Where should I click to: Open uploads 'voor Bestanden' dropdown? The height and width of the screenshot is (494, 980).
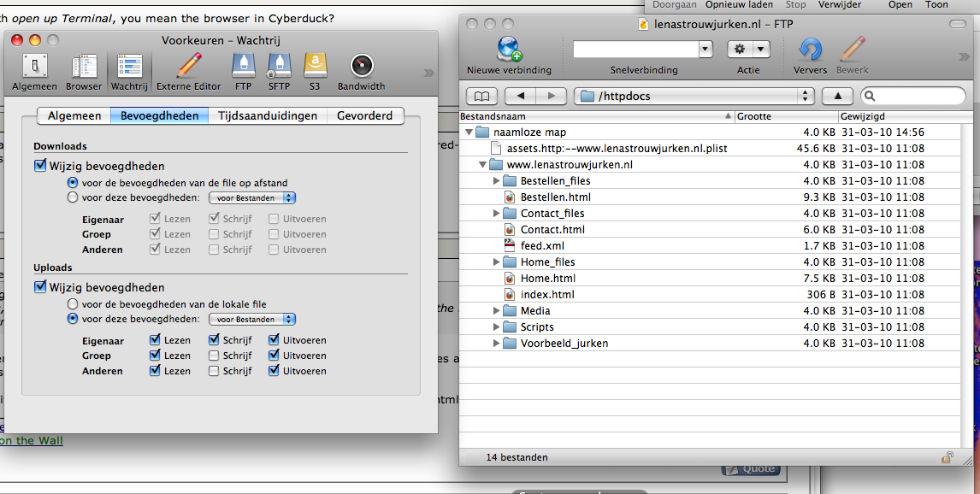click(x=252, y=319)
